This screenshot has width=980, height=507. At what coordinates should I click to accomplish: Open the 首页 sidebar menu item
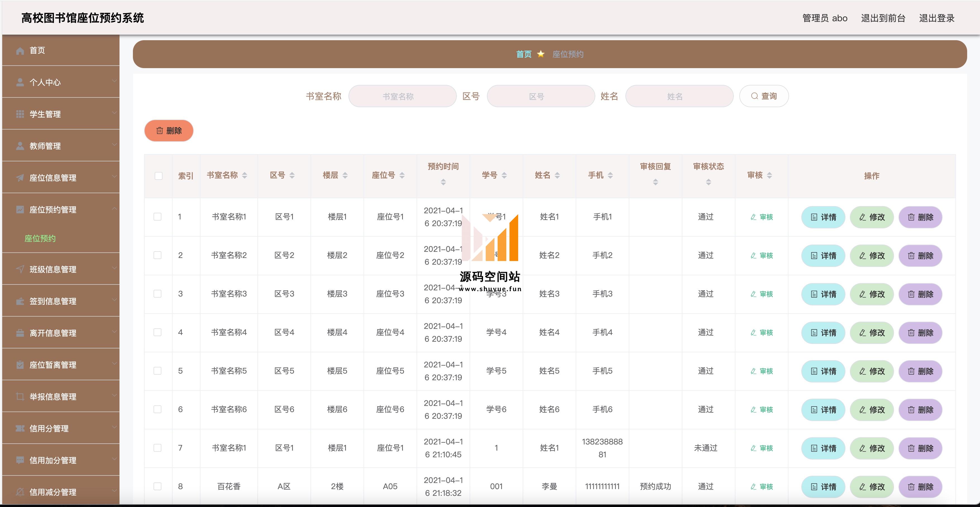click(61, 51)
